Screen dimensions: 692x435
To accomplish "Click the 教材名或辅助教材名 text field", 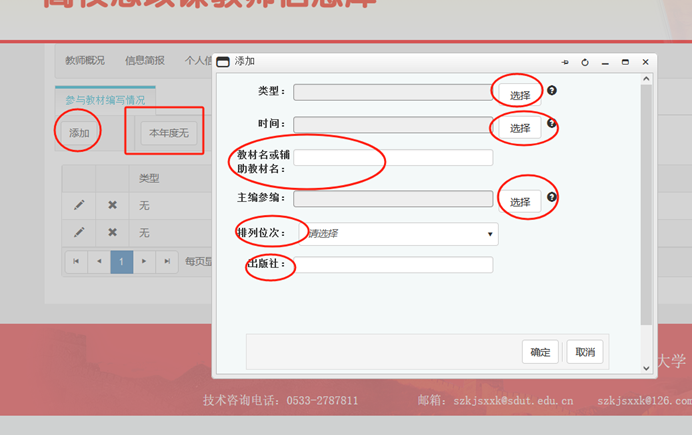I will 393,158.
